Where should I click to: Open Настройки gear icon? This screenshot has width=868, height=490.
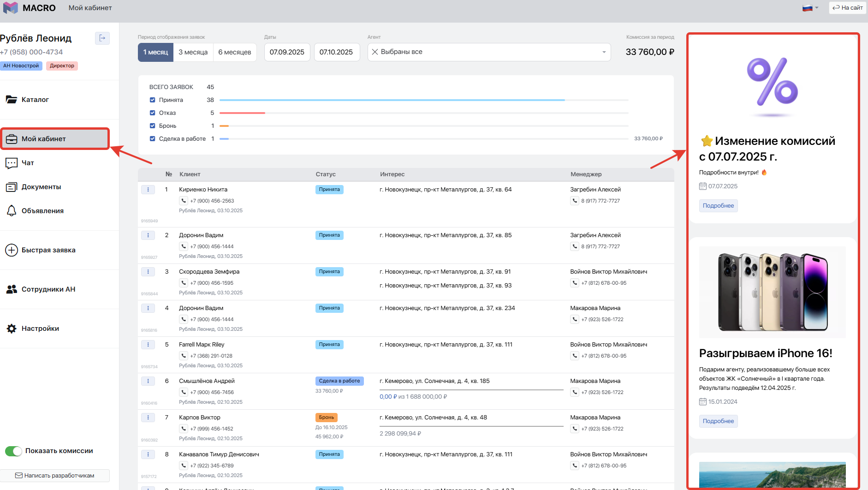(x=12, y=329)
